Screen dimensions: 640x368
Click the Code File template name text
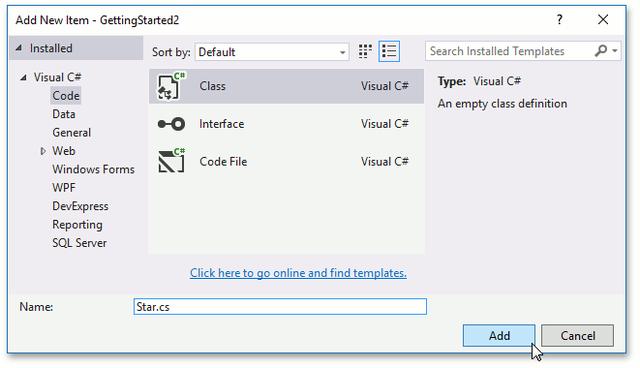coord(223,162)
